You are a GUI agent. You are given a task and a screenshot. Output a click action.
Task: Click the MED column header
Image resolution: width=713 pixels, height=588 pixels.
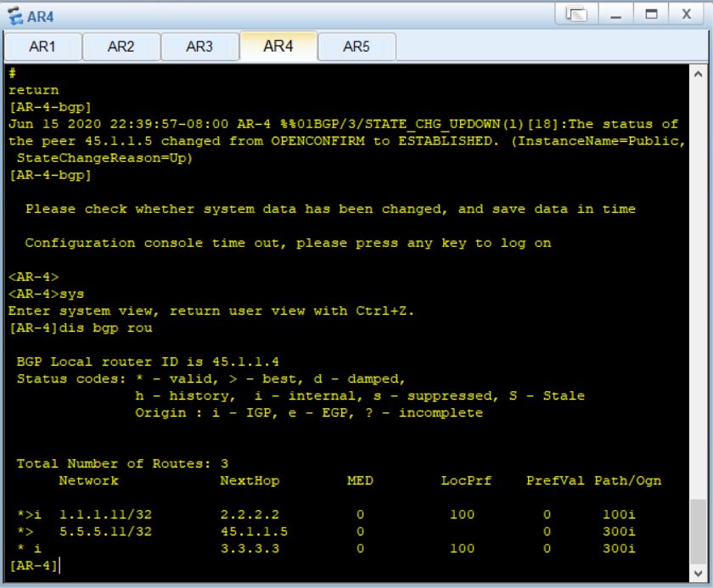[360, 481]
